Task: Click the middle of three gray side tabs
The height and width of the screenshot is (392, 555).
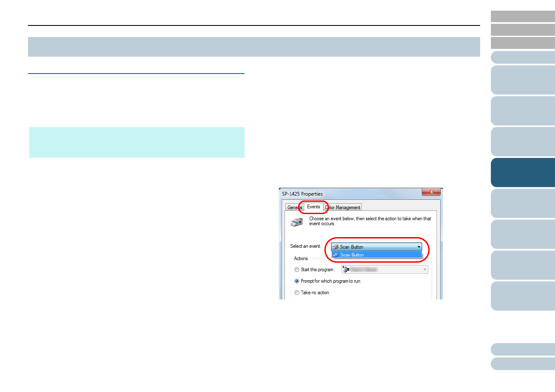Action: pos(523,30)
